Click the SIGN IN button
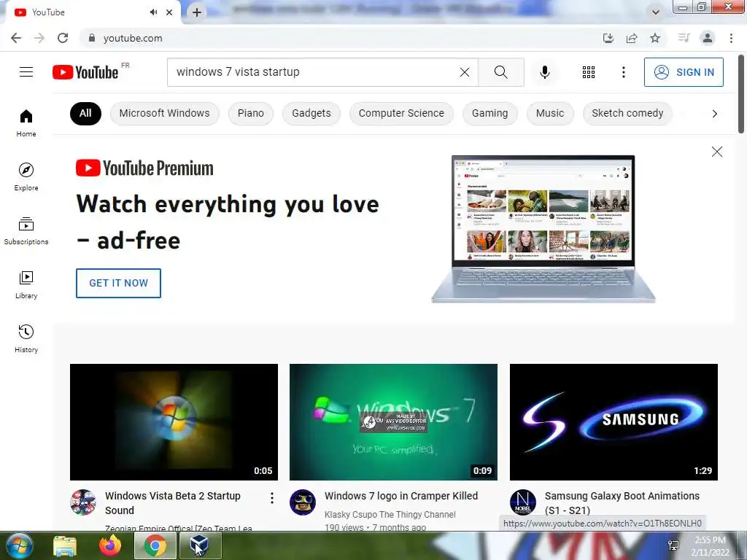This screenshot has width=747, height=560. click(684, 72)
